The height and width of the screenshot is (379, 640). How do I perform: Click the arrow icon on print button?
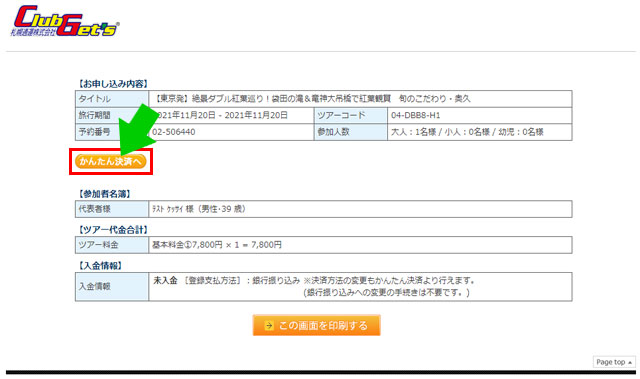[x=269, y=326]
